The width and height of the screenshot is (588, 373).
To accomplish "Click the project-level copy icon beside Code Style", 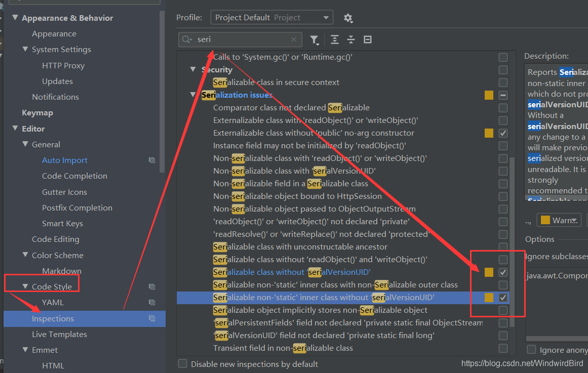I will coord(152,286).
